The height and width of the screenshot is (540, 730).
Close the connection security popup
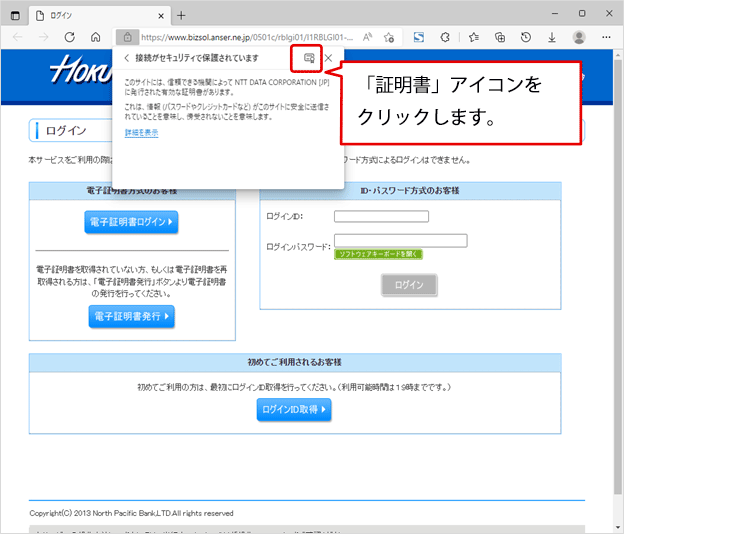tap(329, 58)
